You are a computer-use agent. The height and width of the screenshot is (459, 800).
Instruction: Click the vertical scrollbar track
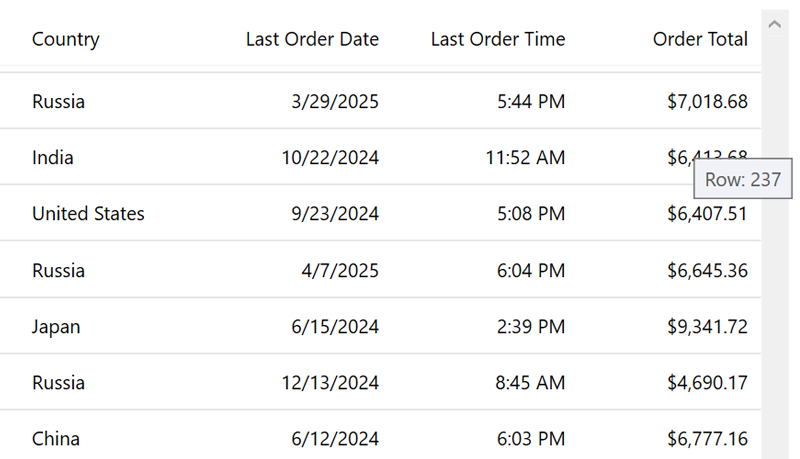click(x=774, y=300)
